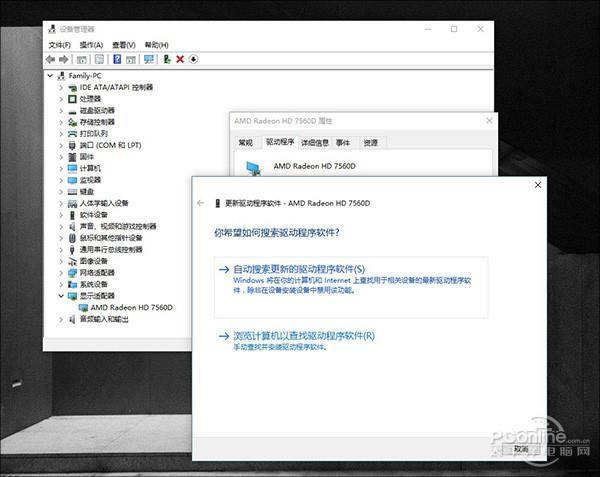Click the back arrow in Device Manager toolbar
Screen dimensions: 600x477
(51, 59)
